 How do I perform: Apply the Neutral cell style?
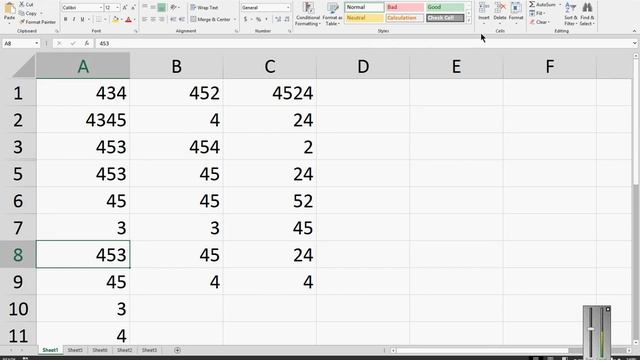(x=364, y=18)
